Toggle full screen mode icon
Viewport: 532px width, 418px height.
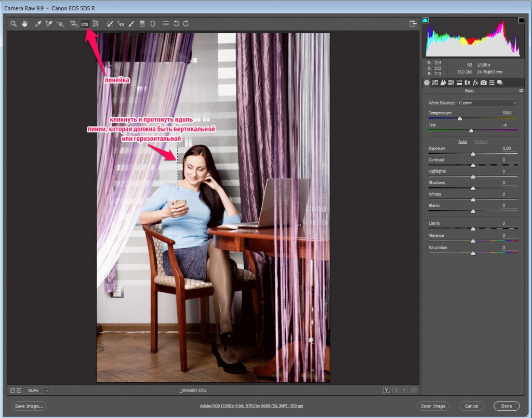(x=413, y=24)
